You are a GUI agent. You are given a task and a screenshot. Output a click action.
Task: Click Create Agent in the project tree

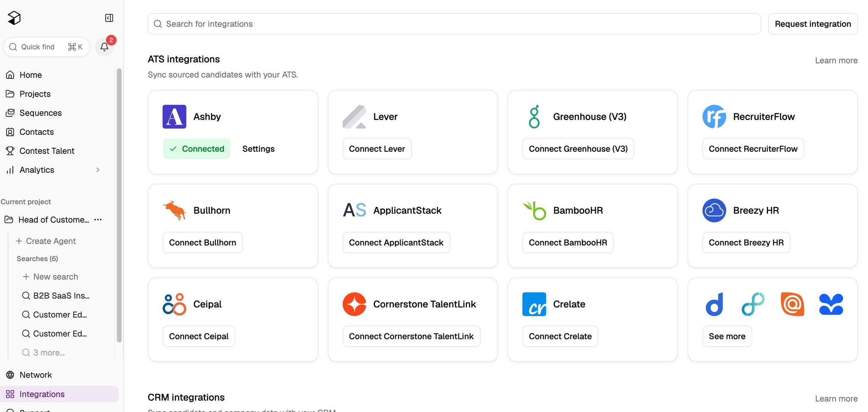click(x=46, y=241)
